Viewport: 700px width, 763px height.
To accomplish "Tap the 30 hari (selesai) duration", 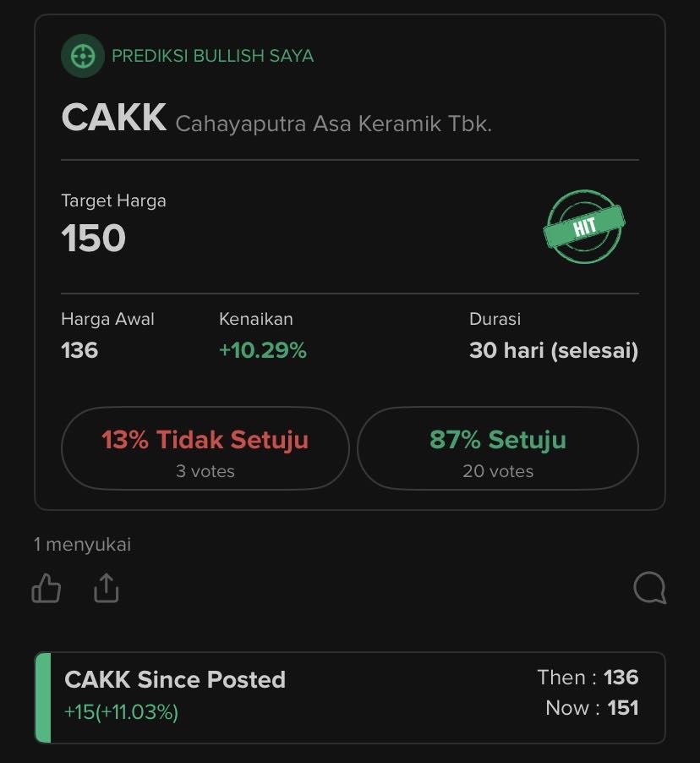I will click(554, 350).
